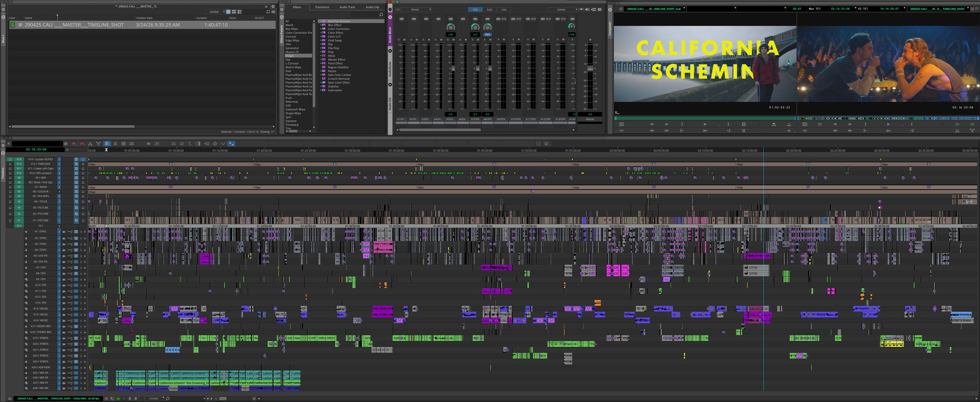Click the search magnifier in the Effect Palette
The width and height of the screenshot is (980, 402).
click(x=381, y=14)
